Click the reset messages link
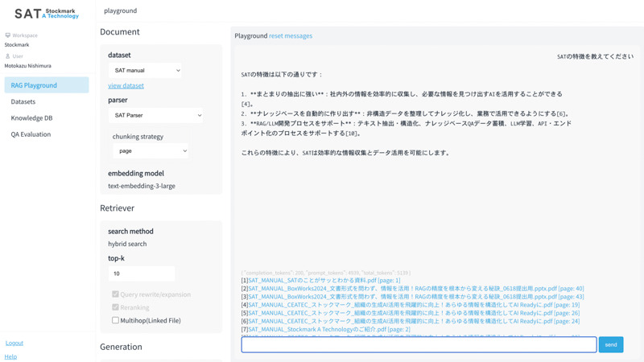The image size is (644, 362). click(x=291, y=35)
